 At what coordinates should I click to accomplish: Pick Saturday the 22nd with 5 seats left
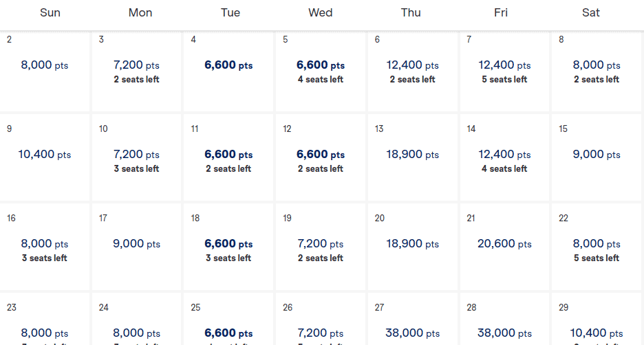click(x=597, y=249)
